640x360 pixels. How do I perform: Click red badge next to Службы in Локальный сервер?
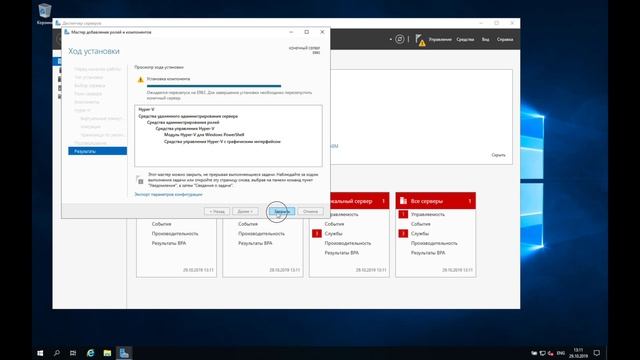pyautogui.click(x=317, y=233)
